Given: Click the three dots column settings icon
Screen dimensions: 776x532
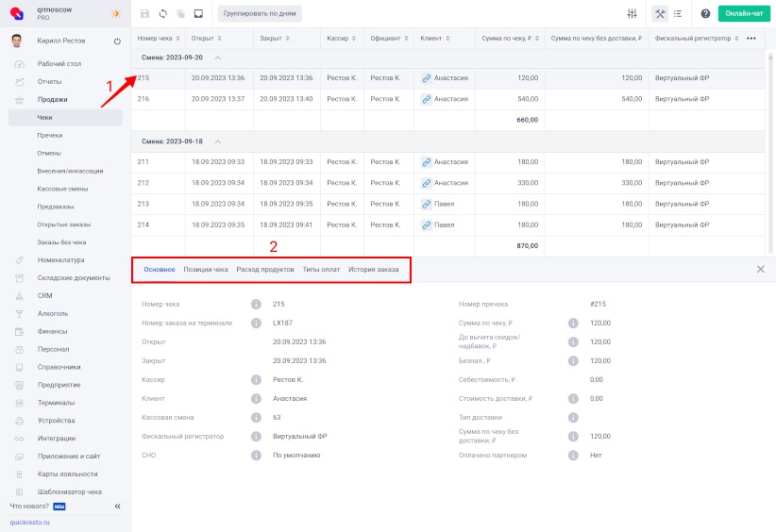Looking at the screenshot, I should pyautogui.click(x=751, y=38).
